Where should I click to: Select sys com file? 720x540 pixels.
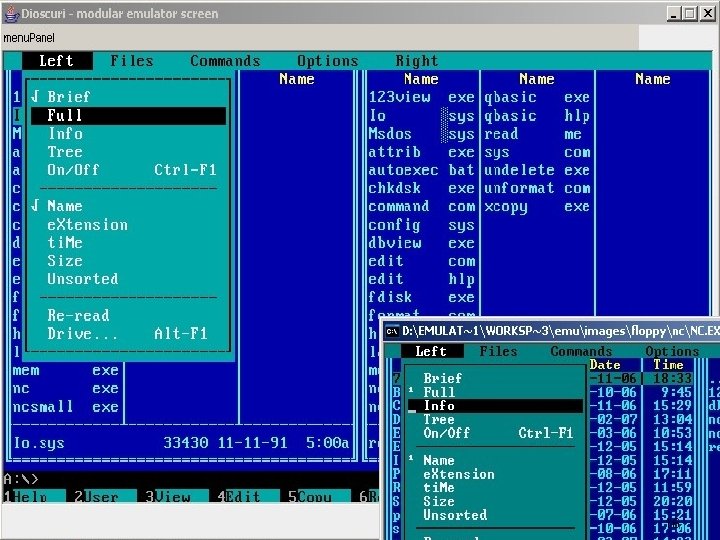537,152
